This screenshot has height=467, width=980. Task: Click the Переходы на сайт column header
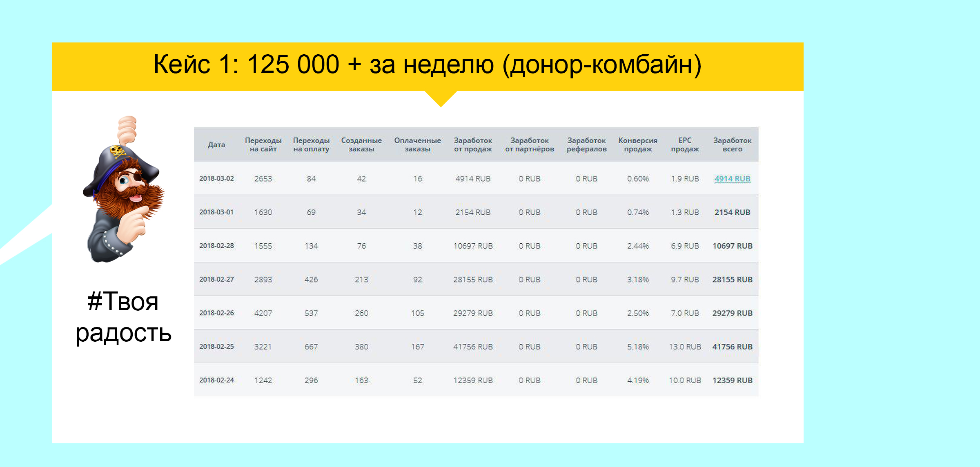coord(263,145)
